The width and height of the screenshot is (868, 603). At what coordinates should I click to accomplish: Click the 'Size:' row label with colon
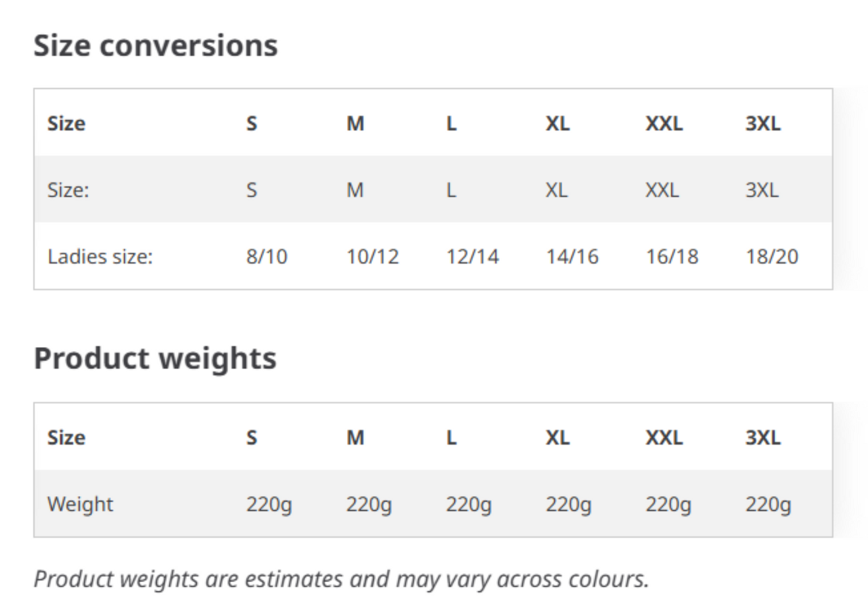pyautogui.click(x=68, y=190)
